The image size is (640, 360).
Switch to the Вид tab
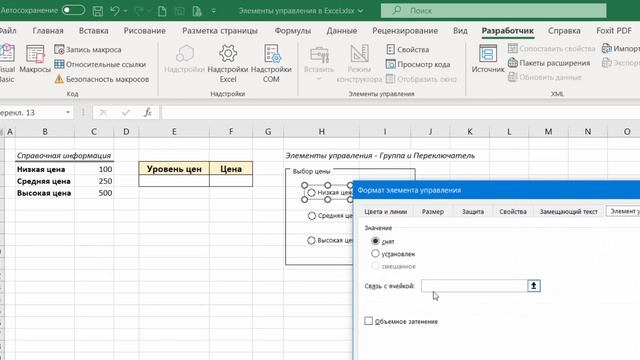point(460,31)
